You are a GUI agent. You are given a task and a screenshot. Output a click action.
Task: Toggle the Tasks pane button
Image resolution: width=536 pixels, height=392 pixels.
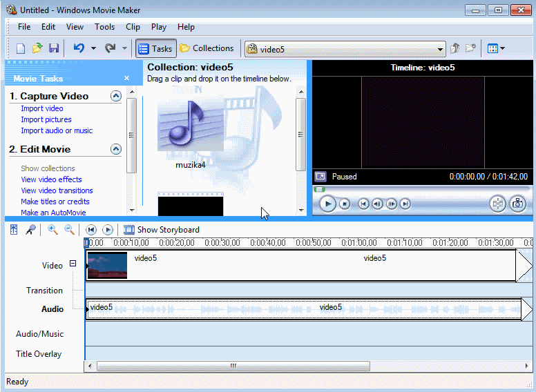coord(156,48)
